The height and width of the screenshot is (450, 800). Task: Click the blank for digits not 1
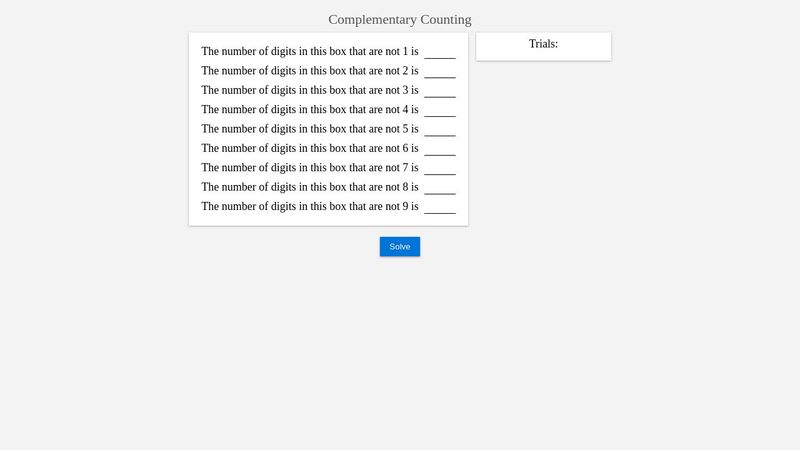[440, 52]
